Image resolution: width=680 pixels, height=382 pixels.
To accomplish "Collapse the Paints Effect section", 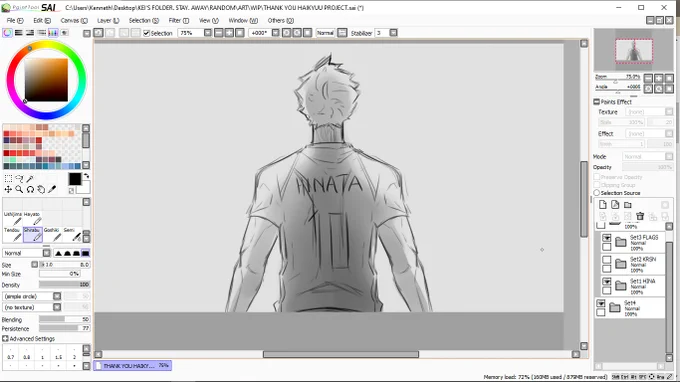I will coord(596,102).
